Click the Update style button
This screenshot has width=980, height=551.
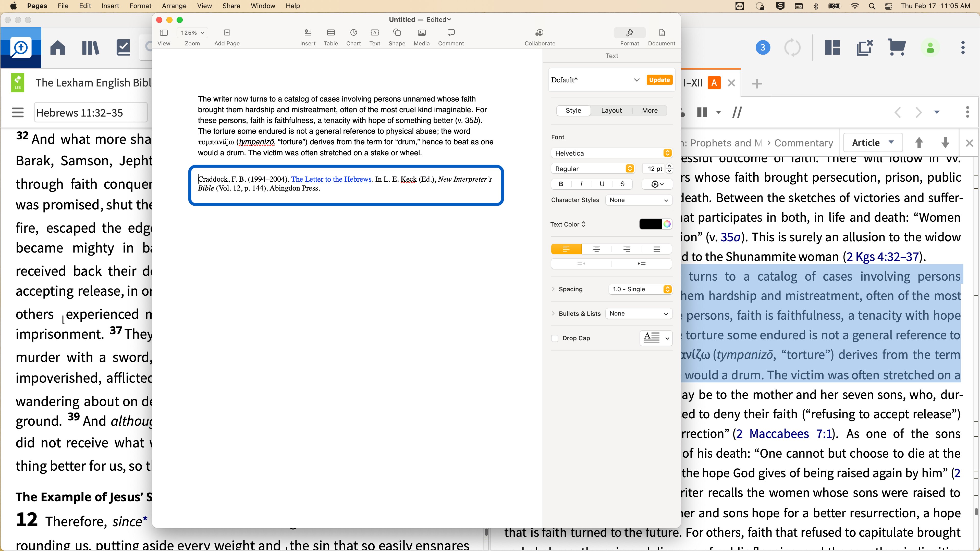click(x=659, y=80)
